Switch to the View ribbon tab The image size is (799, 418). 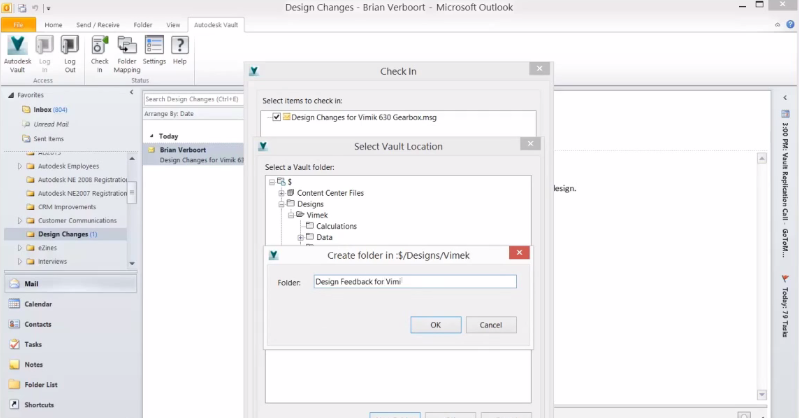[173, 24]
